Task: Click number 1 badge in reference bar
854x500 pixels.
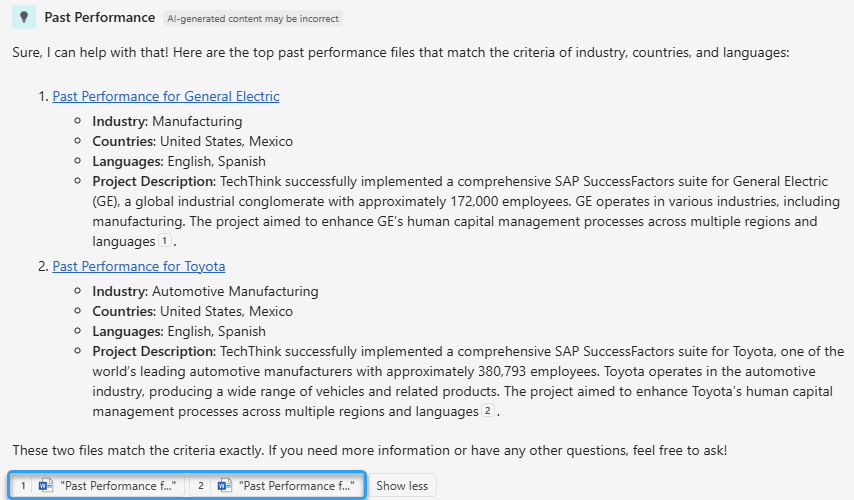Action: [x=23, y=486]
